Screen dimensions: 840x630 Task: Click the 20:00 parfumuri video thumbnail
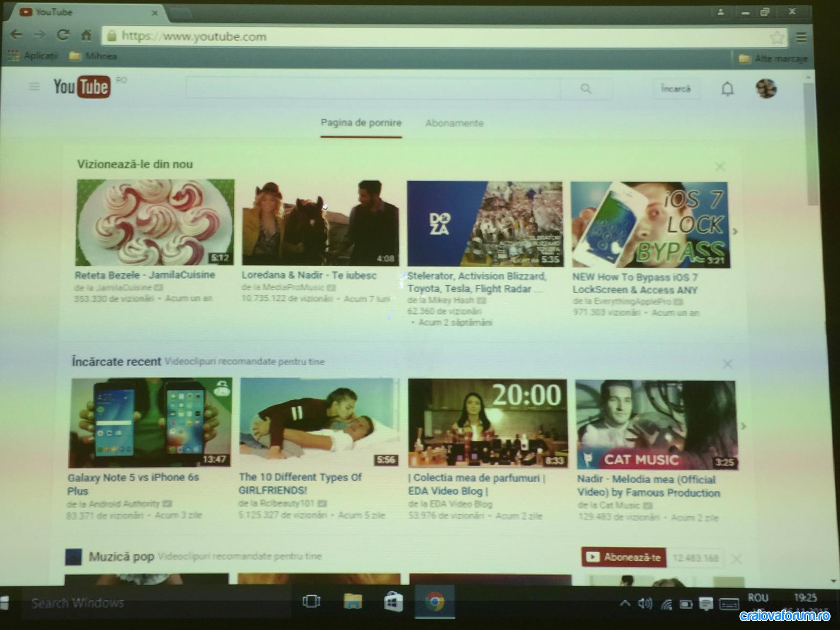pos(487,423)
